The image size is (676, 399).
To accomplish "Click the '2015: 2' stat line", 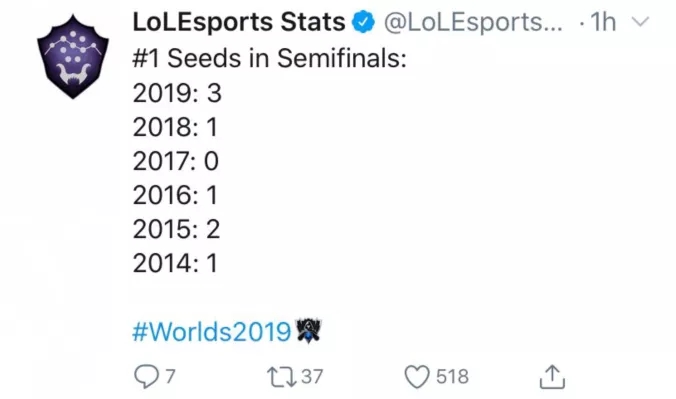I will pyautogui.click(x=176, y=229).
